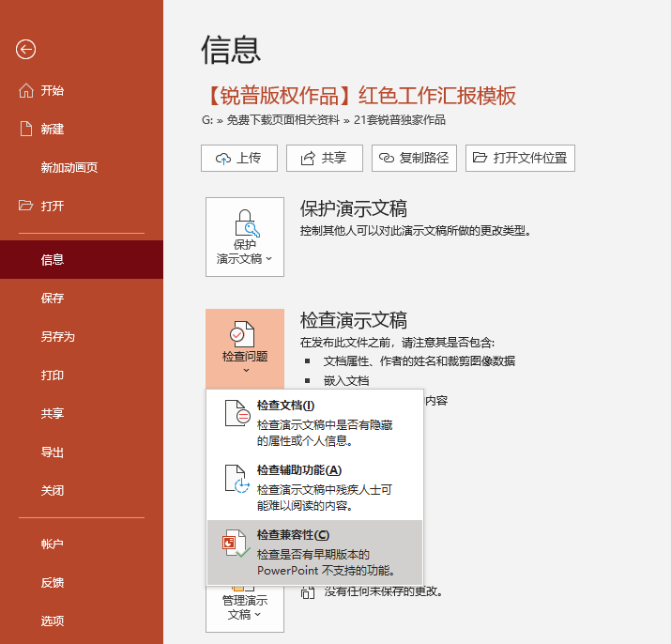Open 帐户 in the sidebar

(82, 544)
